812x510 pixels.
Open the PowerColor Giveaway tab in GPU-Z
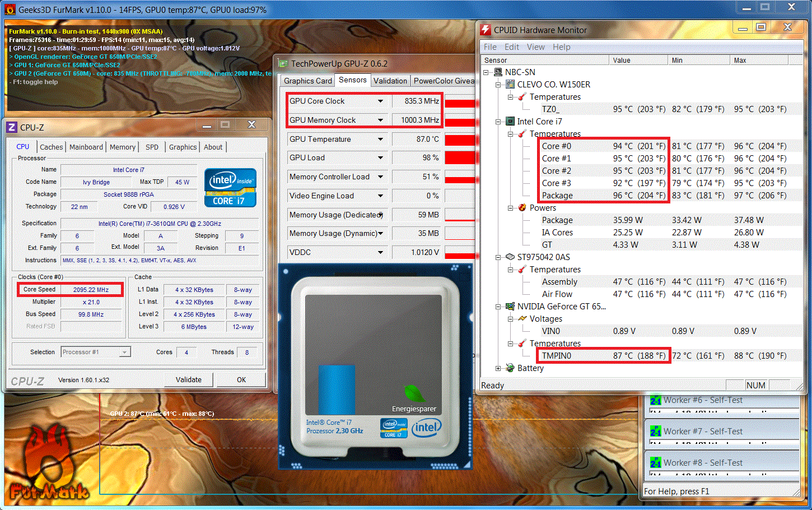(444, 81)
